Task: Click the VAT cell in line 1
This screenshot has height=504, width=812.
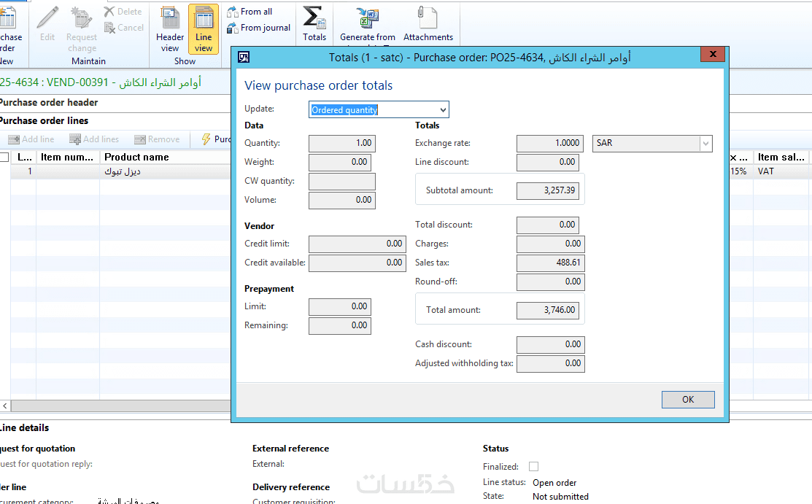Action: (x=765, y=171)
